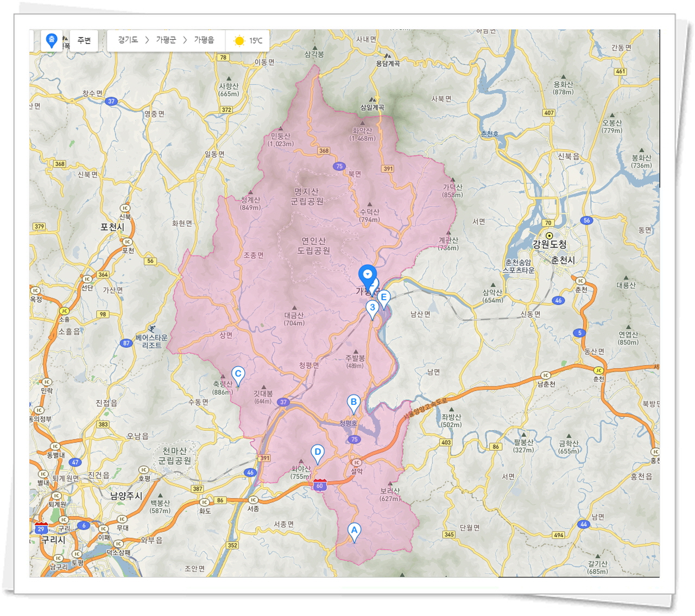Click the 수덕산 (794m) label
Viewport: 695px width, 616px height.
click(369, 215)
